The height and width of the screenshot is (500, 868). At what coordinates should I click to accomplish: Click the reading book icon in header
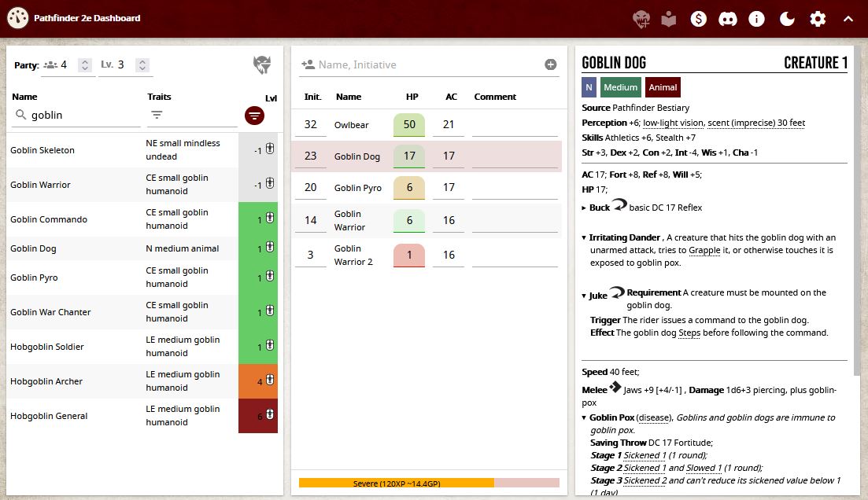click(x=669, y=19)
